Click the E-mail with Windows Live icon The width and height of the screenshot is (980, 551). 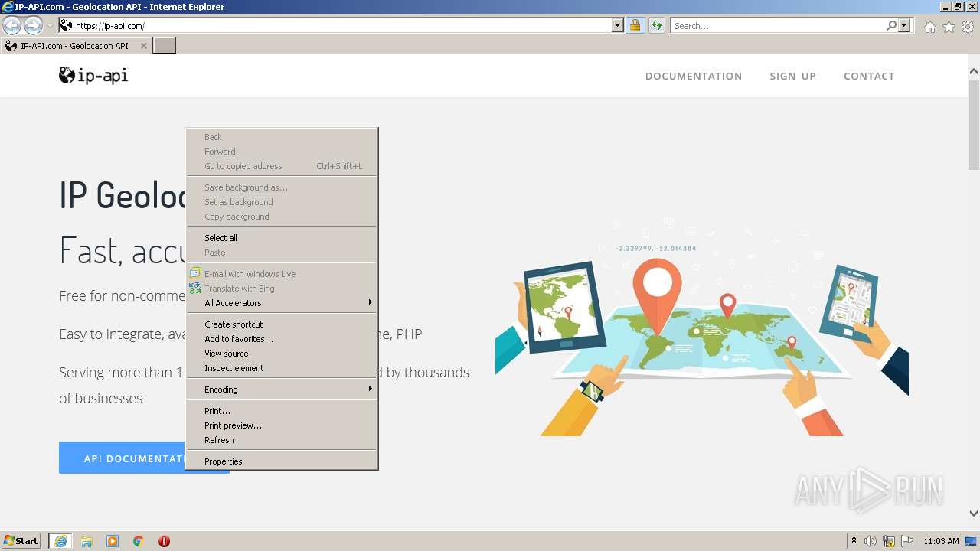tap(195, 273)
